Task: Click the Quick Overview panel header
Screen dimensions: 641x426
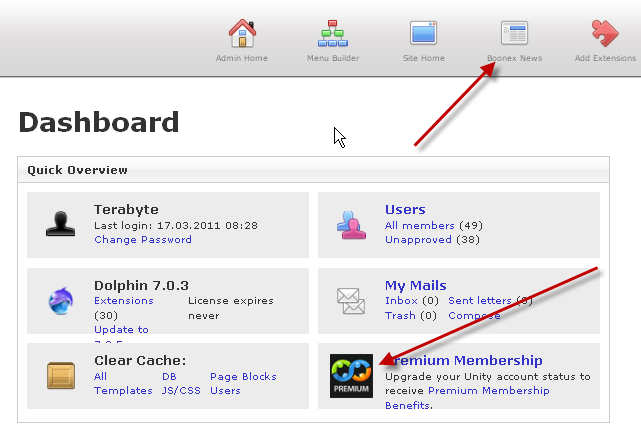Action: click(x=313, y=170)
